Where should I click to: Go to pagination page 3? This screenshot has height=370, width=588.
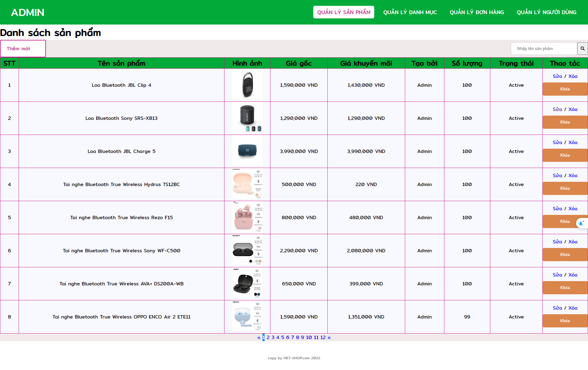273,337
